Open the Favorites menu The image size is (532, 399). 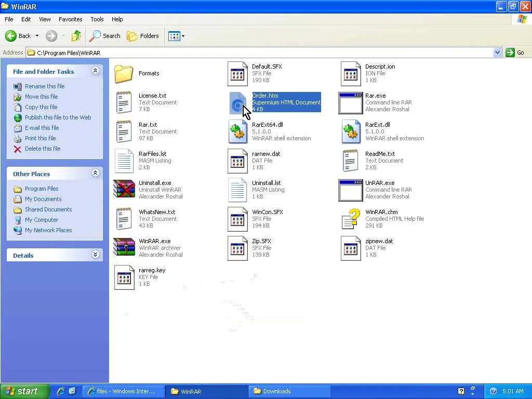pos(70,19)
